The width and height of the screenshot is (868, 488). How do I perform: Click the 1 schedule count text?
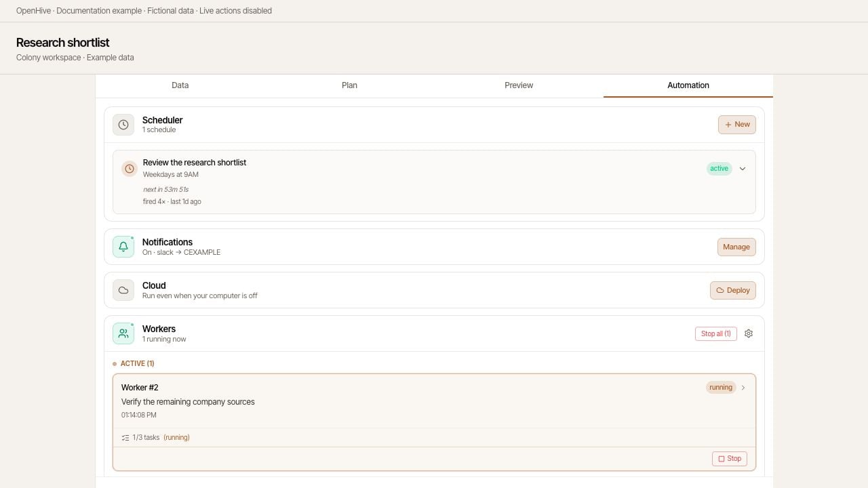tap(159, 130)
